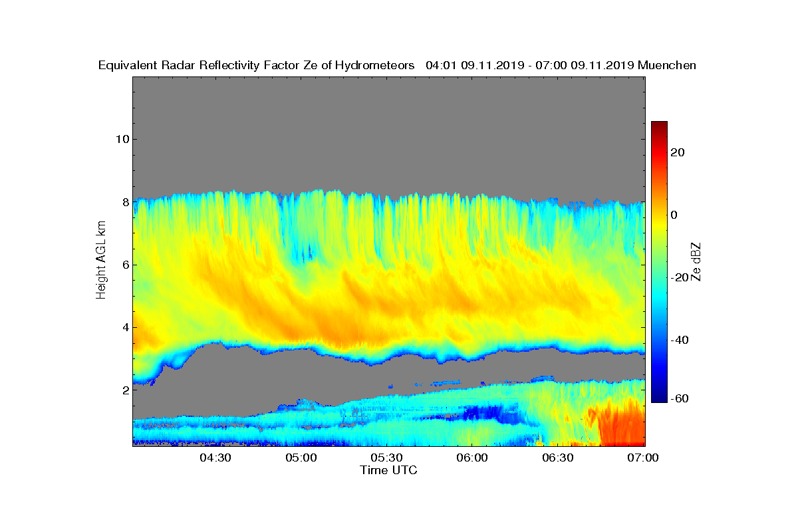Click the 05:00 time axis label

[301, 458]
